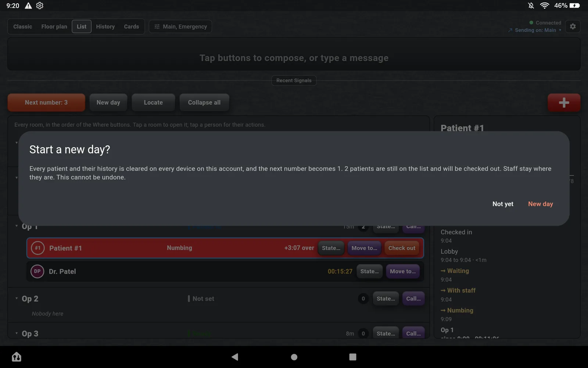Tap the battery icon in the status bar
The image size is (588, 368).
tap(575, 6)
